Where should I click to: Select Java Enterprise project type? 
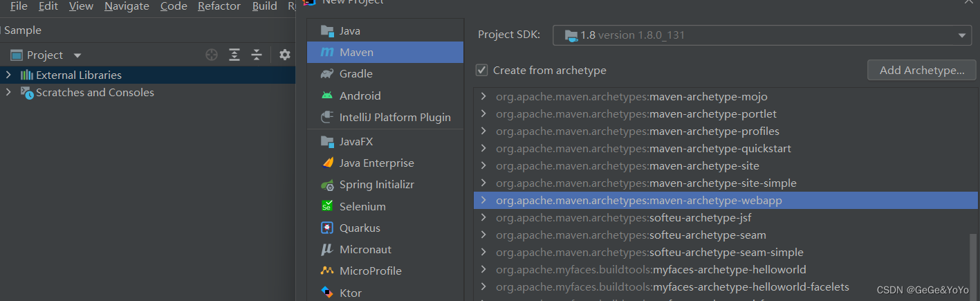point(385,163)
